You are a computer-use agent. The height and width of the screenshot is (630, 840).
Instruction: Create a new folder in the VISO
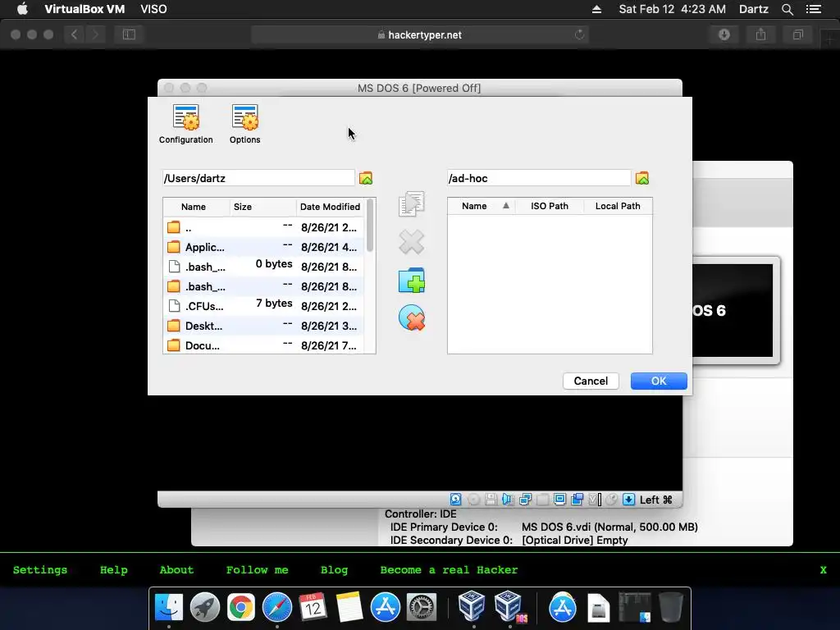(x=412, y=281)
